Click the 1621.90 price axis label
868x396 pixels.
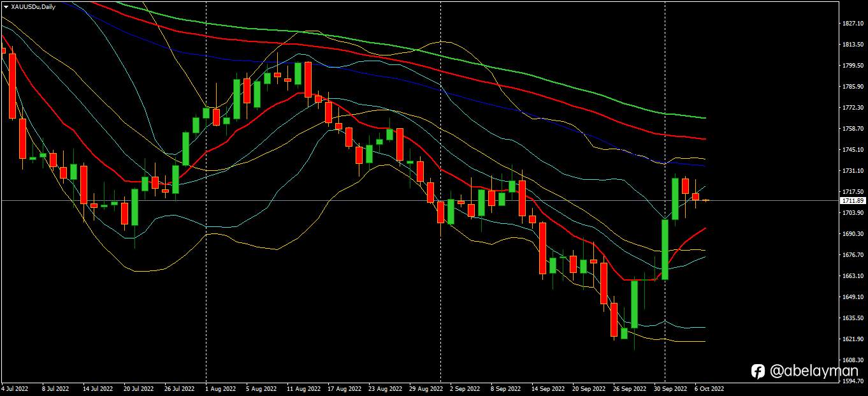(x=852, y=339)
